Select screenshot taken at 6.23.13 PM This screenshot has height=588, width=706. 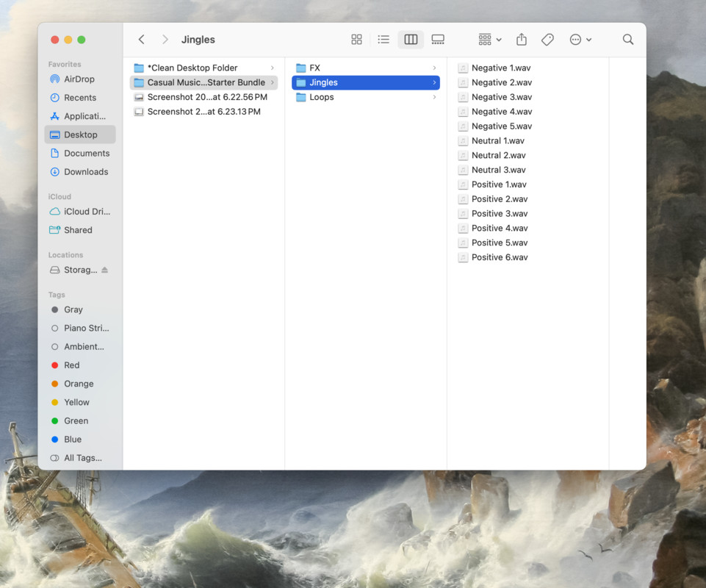coord(203,111)
